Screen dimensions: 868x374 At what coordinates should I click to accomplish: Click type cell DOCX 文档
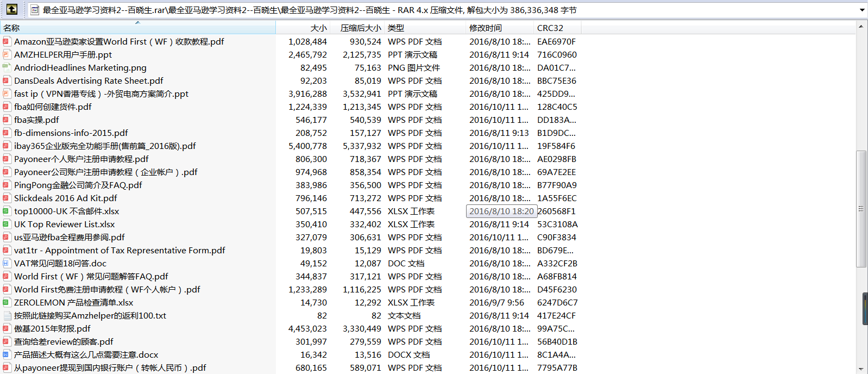pos(408,355)
